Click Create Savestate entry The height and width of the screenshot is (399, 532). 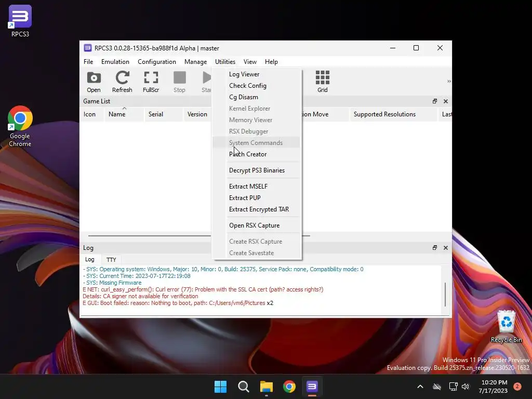(x=256, y=253)
